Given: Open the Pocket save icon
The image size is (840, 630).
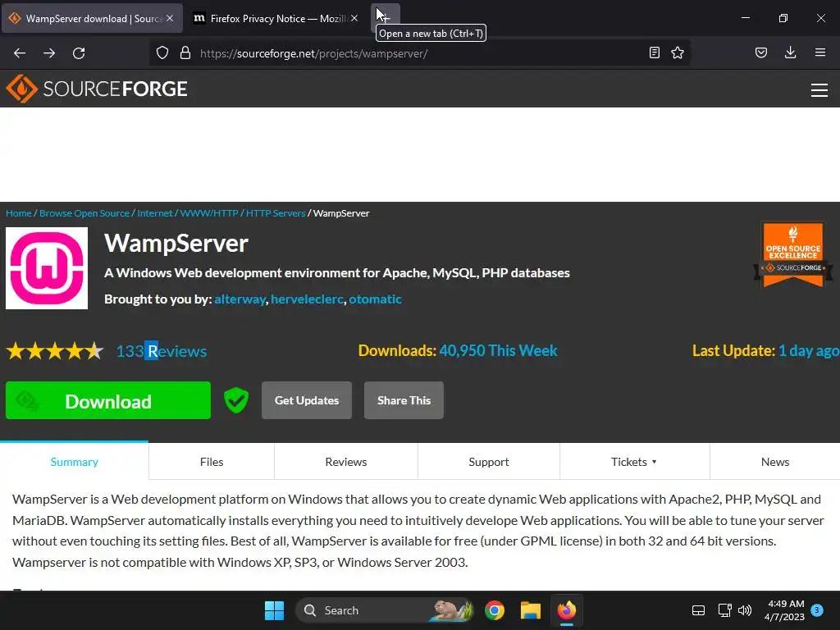Looking at the screenshot, I should point(761,53).
